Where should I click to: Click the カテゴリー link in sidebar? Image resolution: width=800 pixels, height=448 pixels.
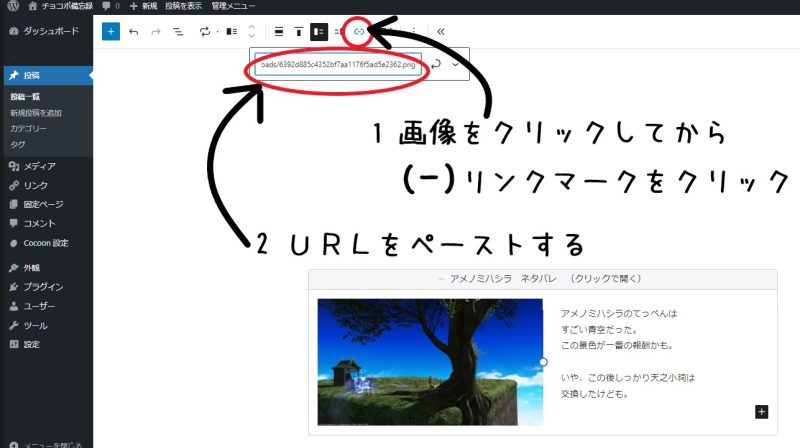28,129
